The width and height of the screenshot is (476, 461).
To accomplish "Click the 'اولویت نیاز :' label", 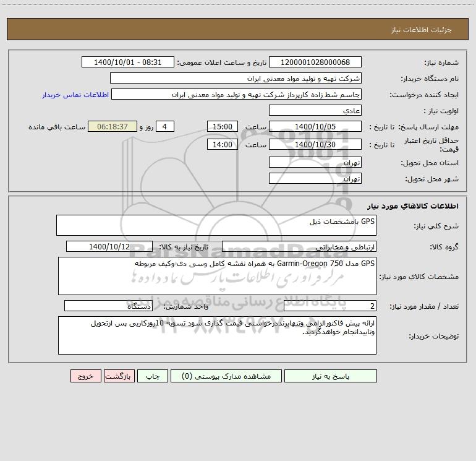I will (x=441, y=111).
